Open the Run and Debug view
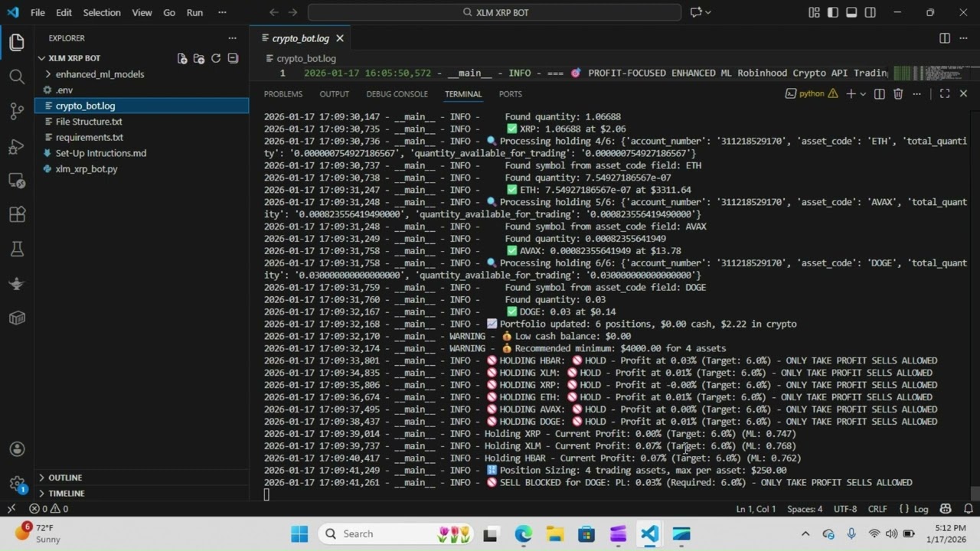Screen dimensions: 980x551 [x=17, y=146]
